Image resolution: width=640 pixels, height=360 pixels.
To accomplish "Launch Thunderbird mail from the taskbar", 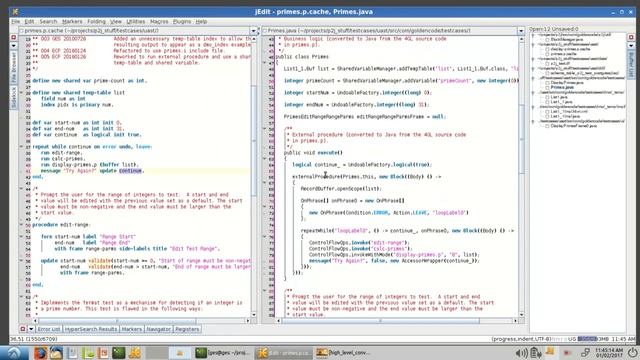I will (x=56, y=353).
